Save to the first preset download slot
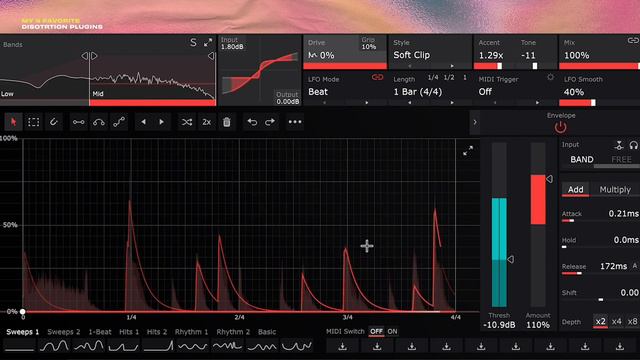The width and height of the screenshot is (640, 360). (342, 347)
